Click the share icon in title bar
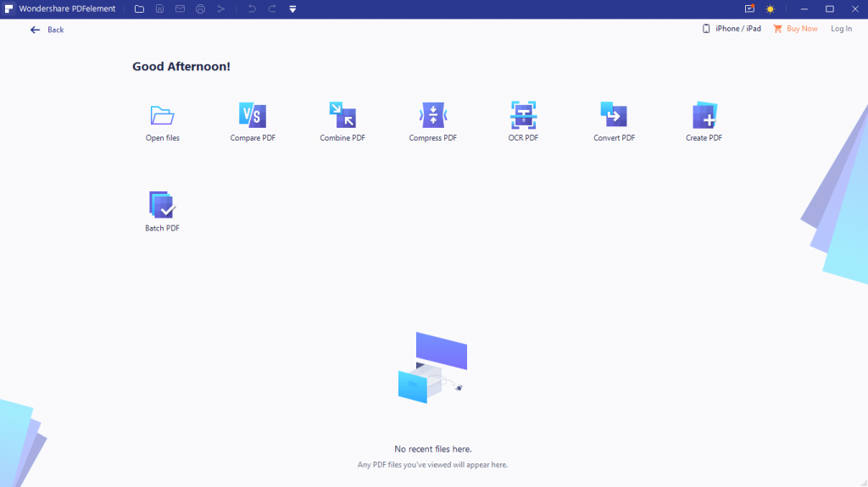Viewport: 868px width, 487px height. 221,8
